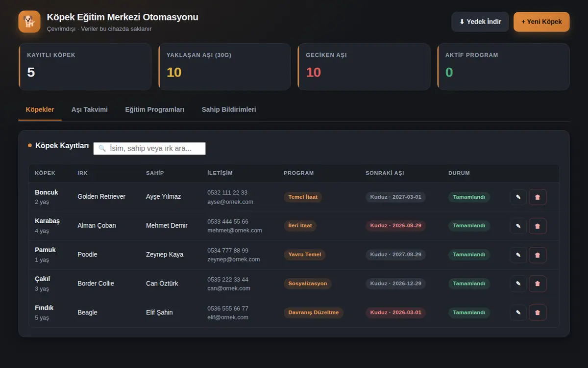
Task: Click the Tamamlandı status in Boncuk's row
Action: pyautogui.click(x=469, y=197)
